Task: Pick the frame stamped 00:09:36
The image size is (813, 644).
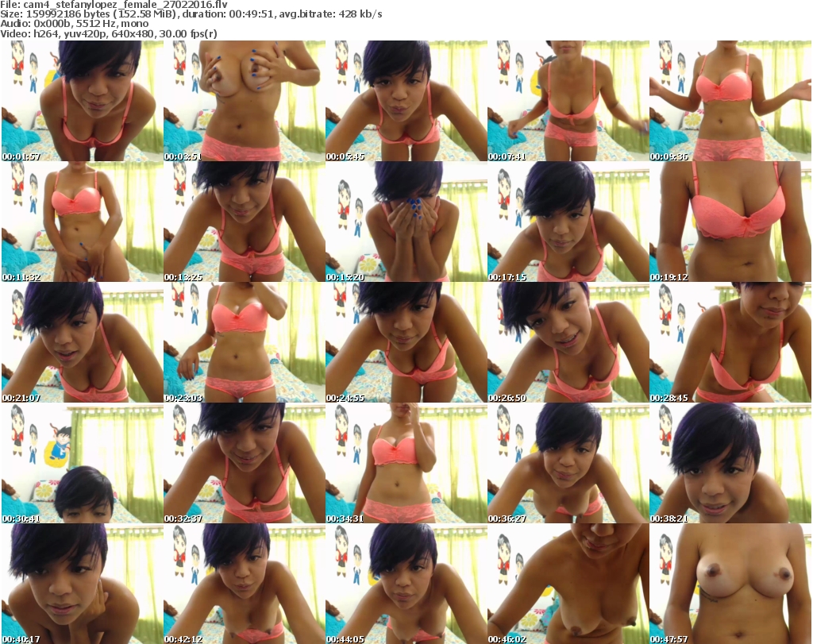Action: coord(730,101)
